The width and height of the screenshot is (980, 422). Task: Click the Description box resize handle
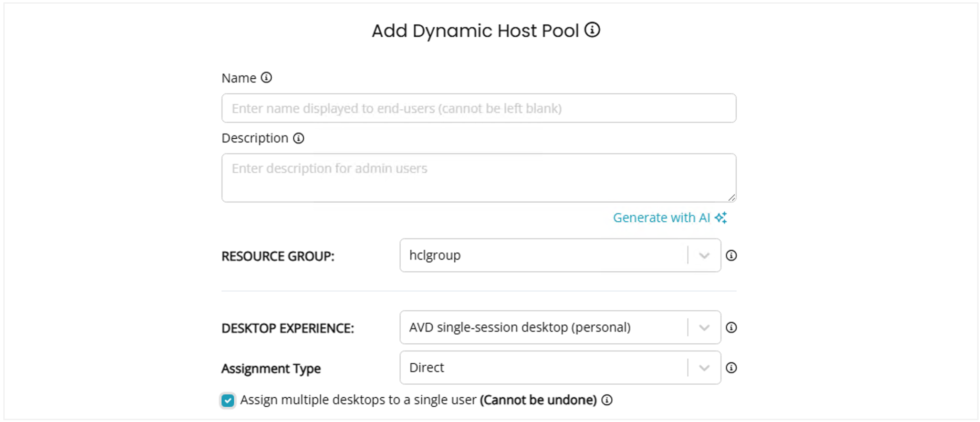(732, 198)
